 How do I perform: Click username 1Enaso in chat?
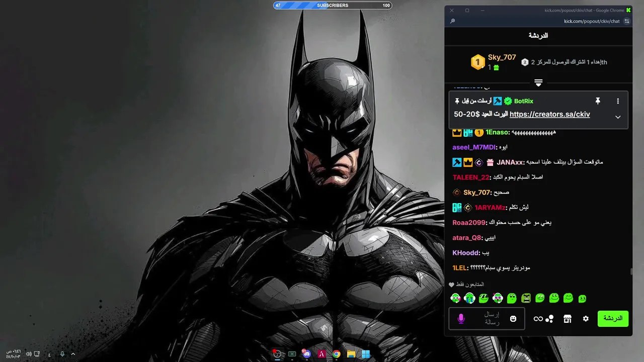(498, 132)
